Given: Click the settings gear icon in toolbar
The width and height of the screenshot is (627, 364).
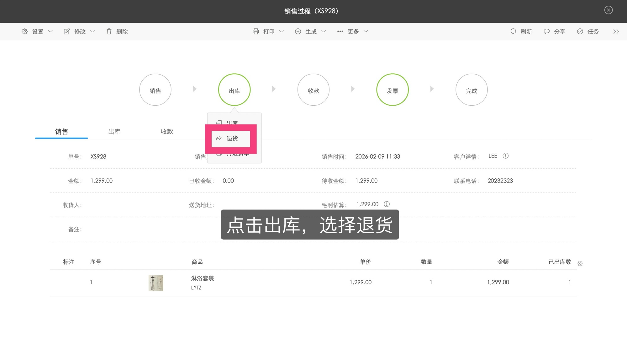Looking at the screenshot, I should 25,31.
